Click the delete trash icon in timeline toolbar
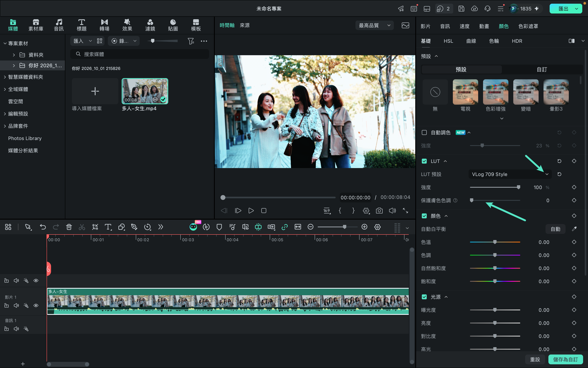This screenshot has width=588, height=368. tap(69, 227)
